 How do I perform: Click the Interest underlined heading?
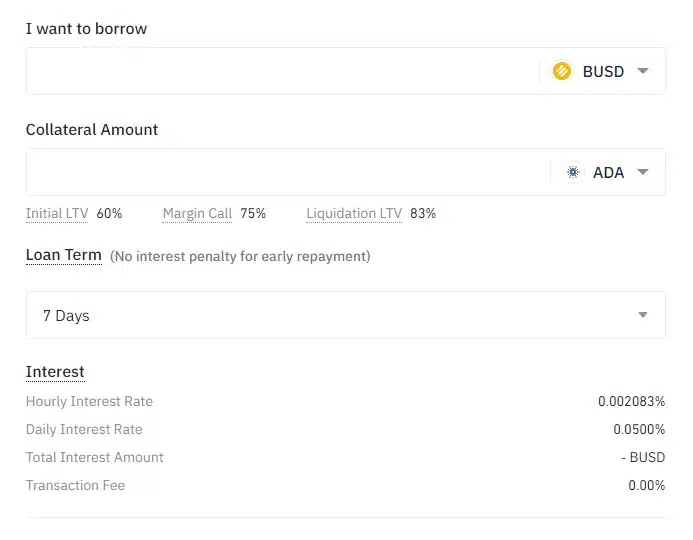[x=55, y=372]
